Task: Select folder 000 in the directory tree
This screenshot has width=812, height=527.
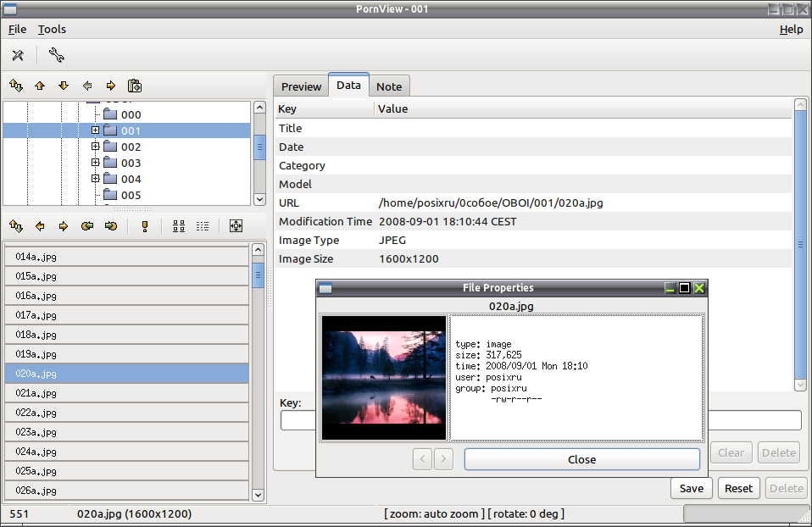Action: click(x=131, y=114)
